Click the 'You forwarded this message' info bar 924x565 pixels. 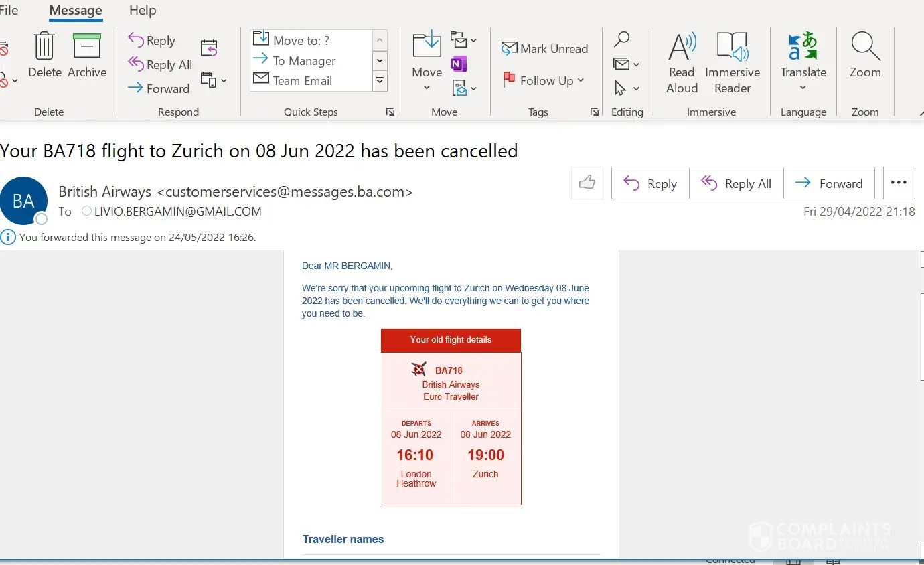[137, 237]
